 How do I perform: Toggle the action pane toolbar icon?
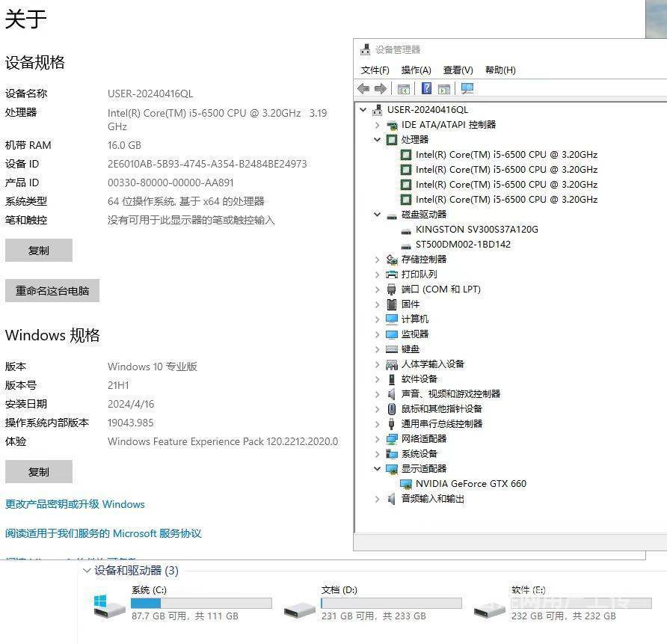(444, 89)
